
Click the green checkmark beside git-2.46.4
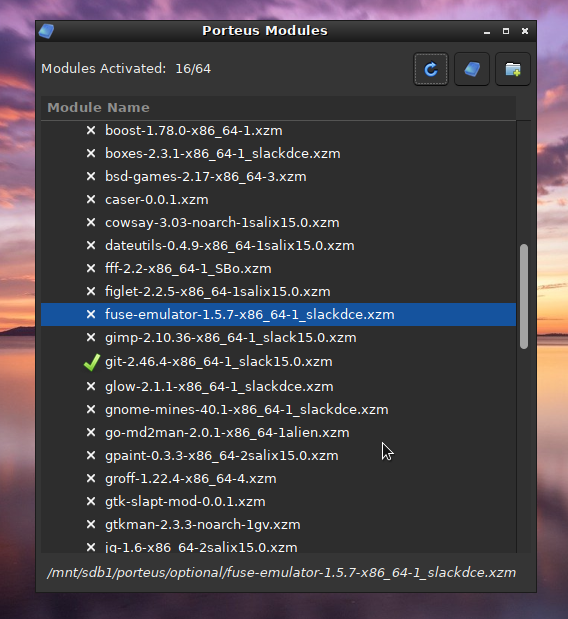pos(92,362)
